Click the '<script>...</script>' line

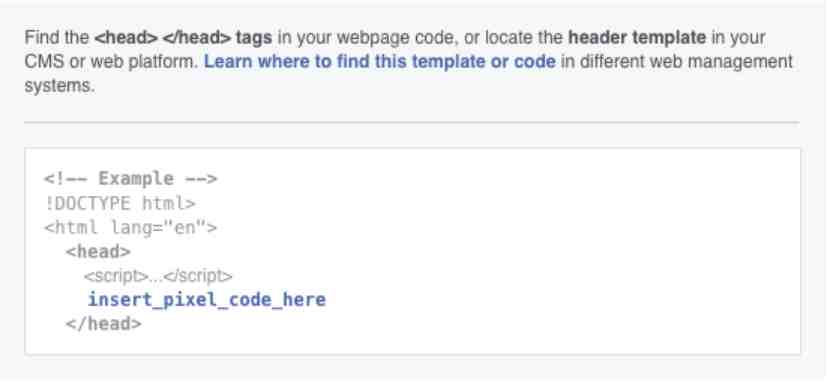[x=158, y=276]
